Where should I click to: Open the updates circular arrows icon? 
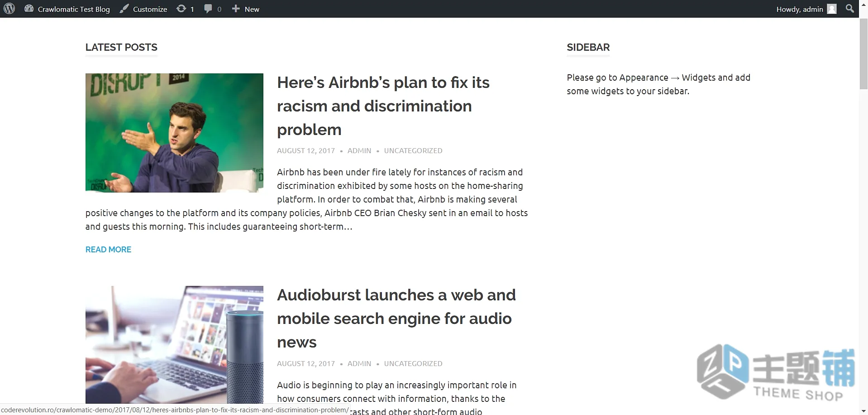[x=181, y=9]
